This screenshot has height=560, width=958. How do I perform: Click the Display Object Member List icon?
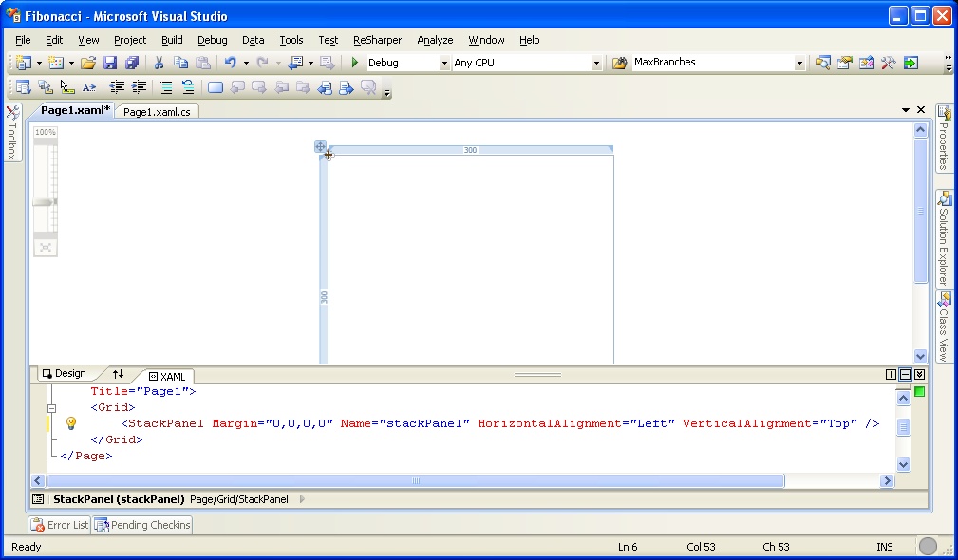click(x=23, y=87)
